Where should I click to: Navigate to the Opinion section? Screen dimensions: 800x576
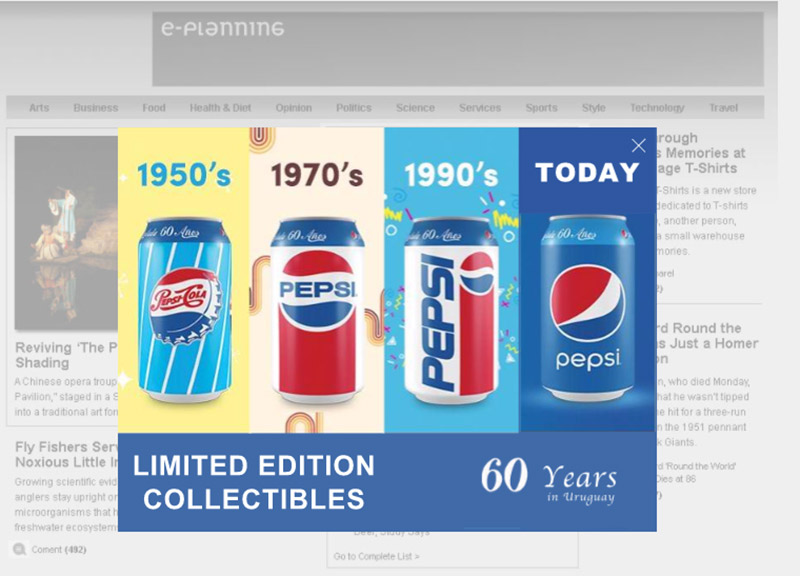293,108
